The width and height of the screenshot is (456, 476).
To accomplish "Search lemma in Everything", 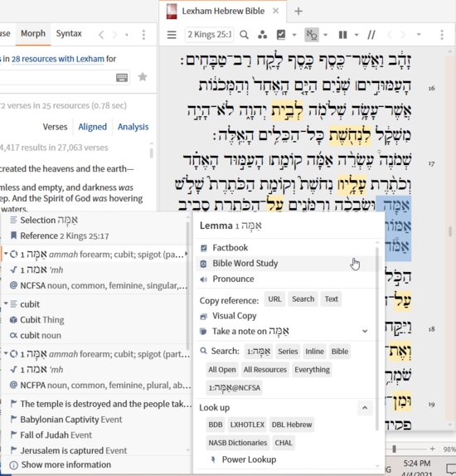I will tap(312, 370).
